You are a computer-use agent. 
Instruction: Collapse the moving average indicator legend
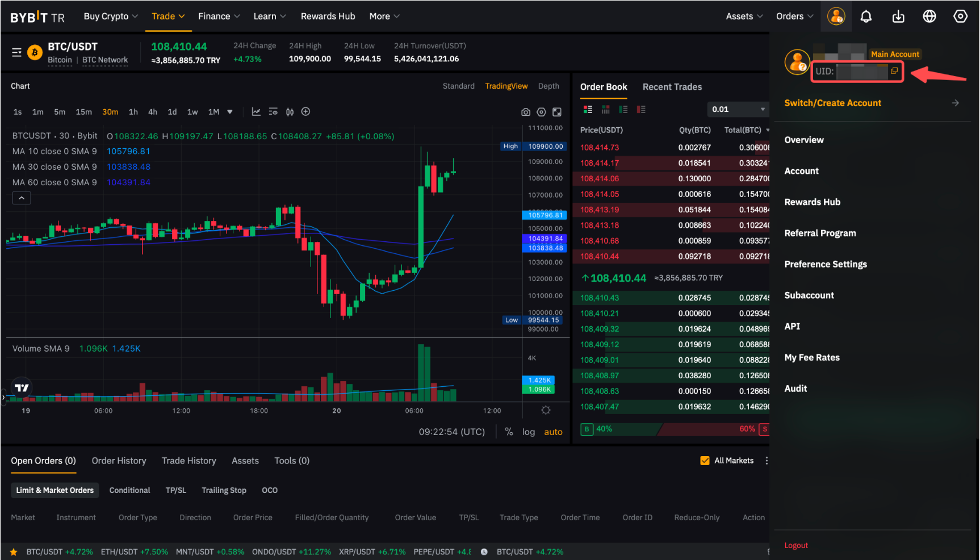pos(22,198)
